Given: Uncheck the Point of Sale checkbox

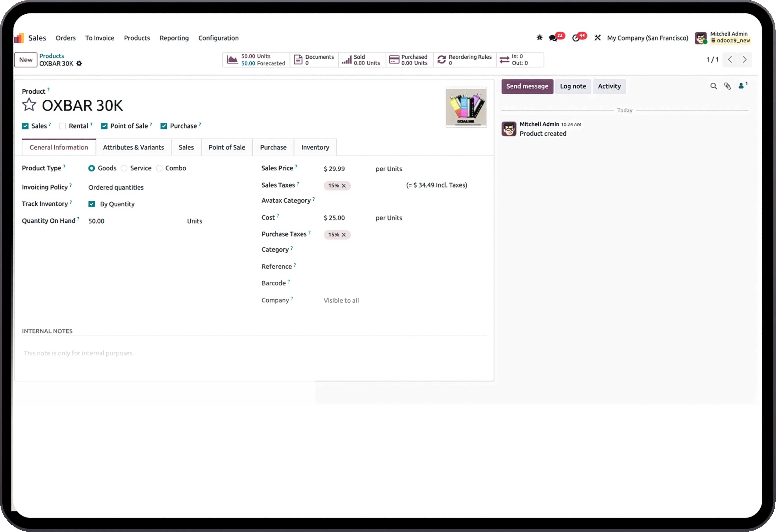Looking at the screenshot, I should [104, 126].
